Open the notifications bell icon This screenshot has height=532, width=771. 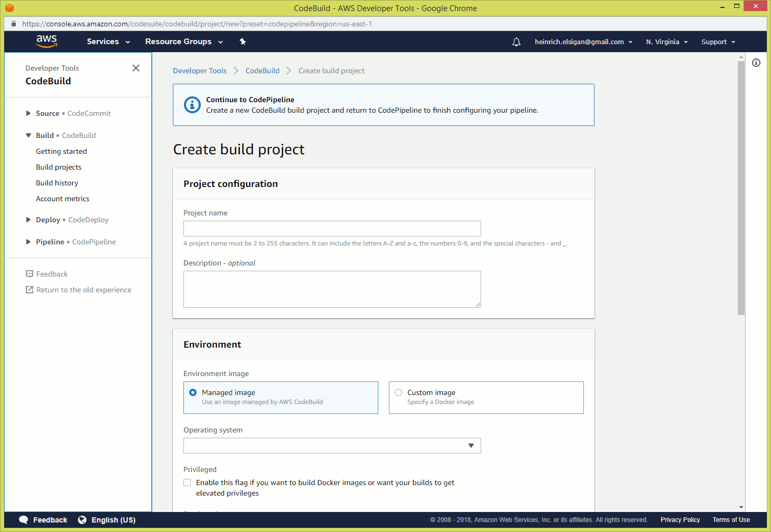(516, 42)
